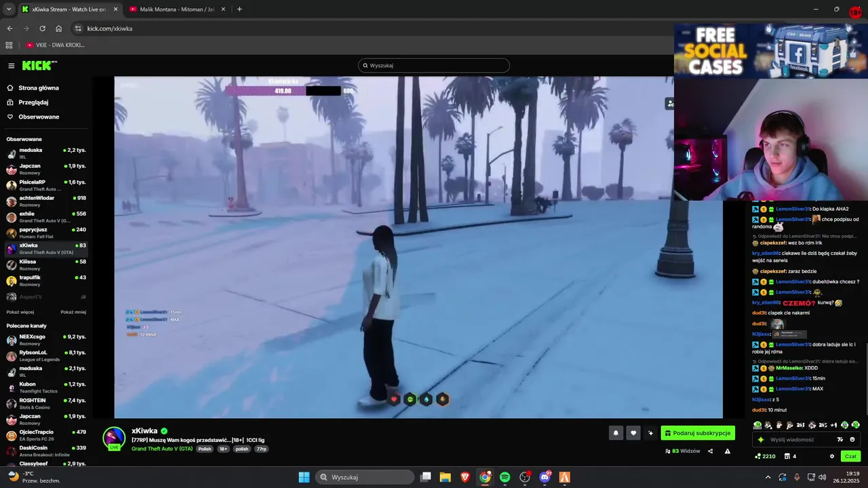Open Spotify from the taskbar
The width and height of the screenshot is (868, 488).
coord(505,477)
